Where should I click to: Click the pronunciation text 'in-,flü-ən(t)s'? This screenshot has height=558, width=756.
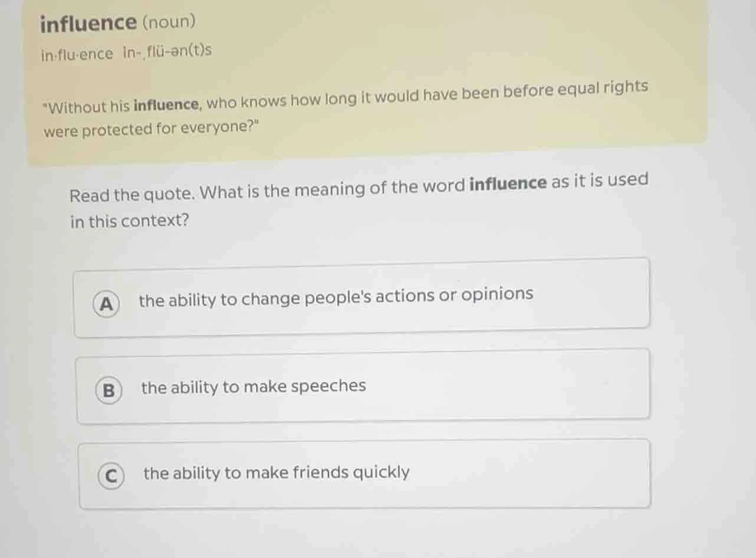pyautogui.click(x=166, y=51)
